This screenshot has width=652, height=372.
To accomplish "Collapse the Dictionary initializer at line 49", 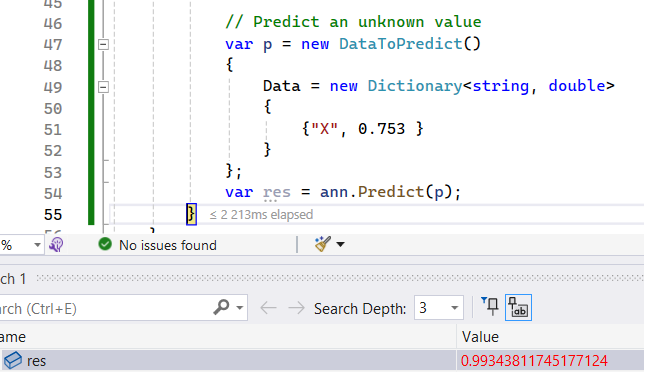I will pyautogui.click(x=104, y=87).
